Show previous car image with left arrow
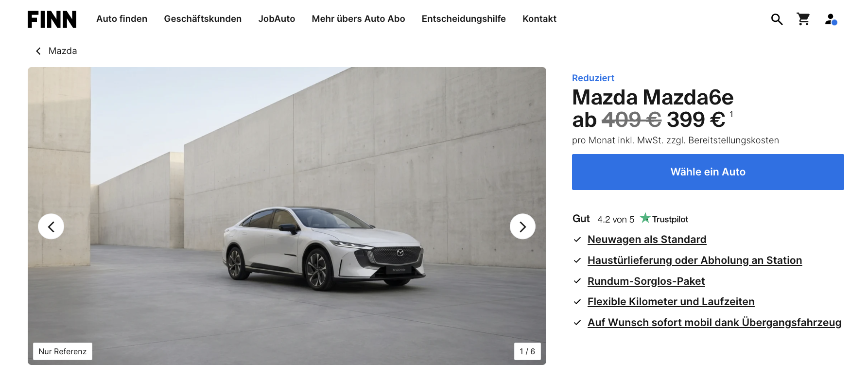This screenshot has height=381, width=868. tap(51, 226)
